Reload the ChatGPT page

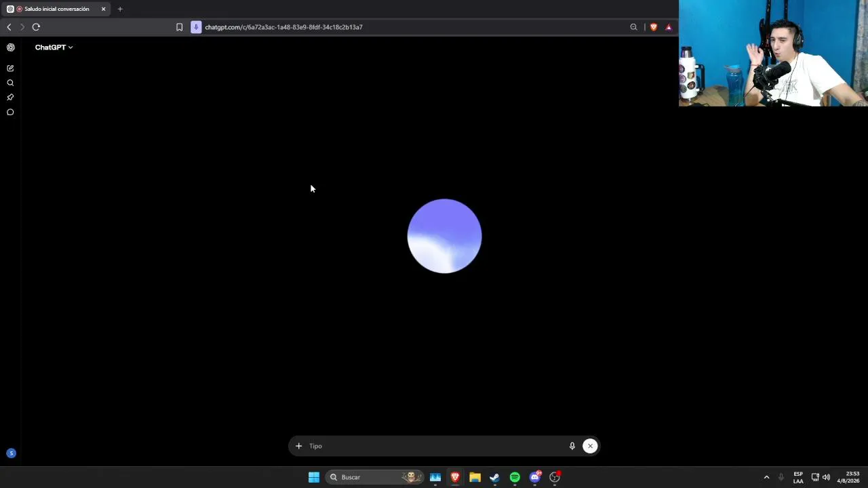click(36, 27)
